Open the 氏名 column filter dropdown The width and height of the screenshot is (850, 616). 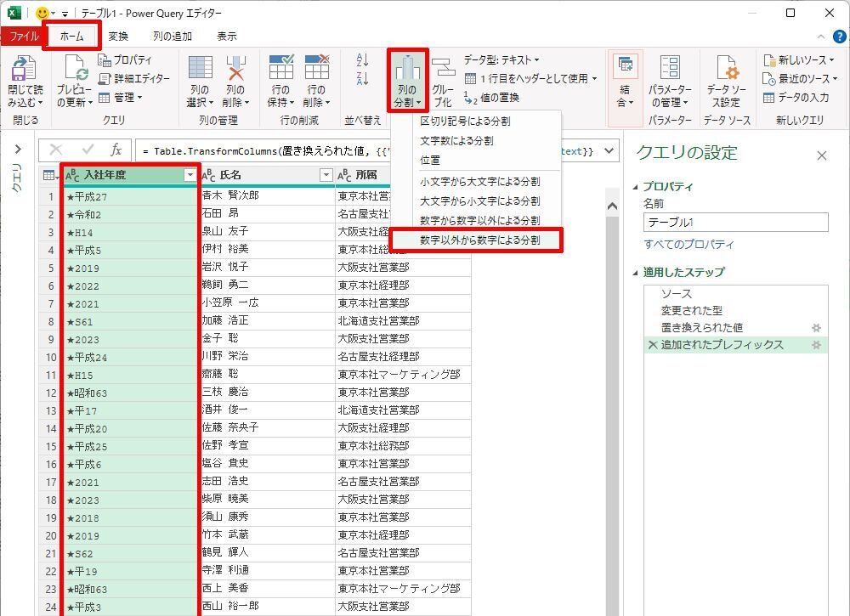point(326,175)
